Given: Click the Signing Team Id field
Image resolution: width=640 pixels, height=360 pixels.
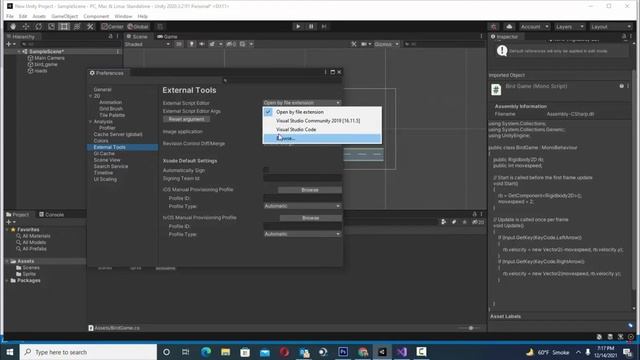Looking at the screenshot, I should click(x=302, y=178).
